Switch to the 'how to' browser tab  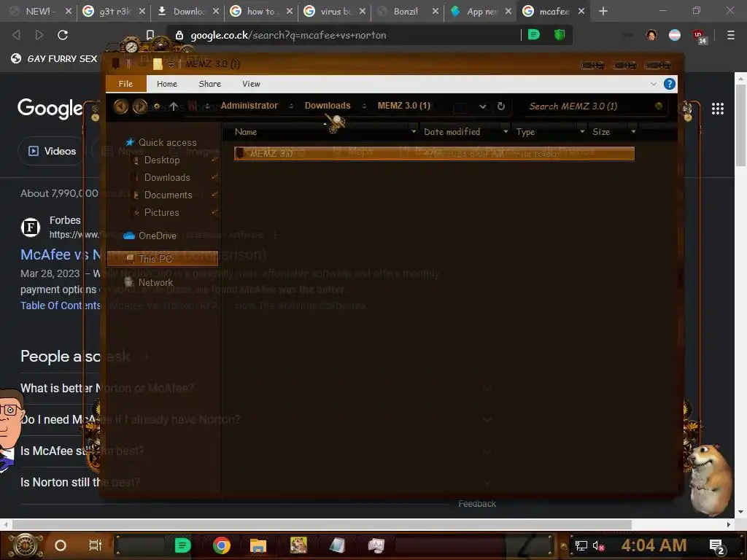pyautogui.click(x=260, y=11)
